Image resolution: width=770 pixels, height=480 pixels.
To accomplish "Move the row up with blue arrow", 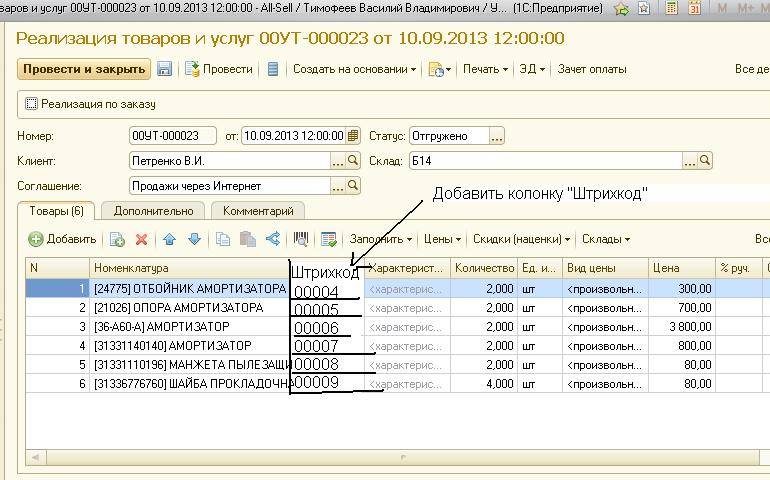I will [x=169, y=239].
